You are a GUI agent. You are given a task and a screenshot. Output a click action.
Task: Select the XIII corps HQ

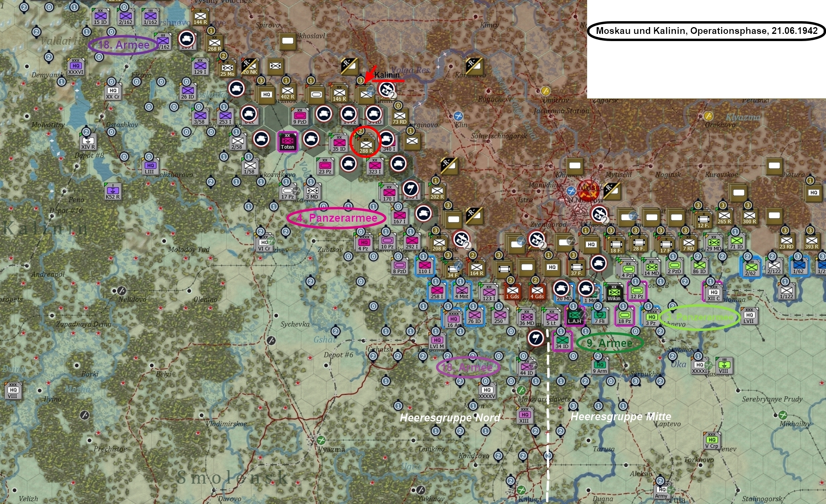[524, 416]
